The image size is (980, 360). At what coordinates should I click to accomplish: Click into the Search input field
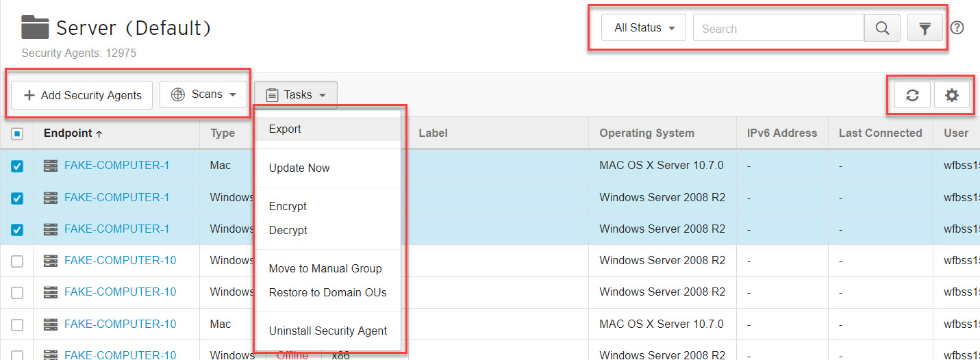tap(778, 29)
